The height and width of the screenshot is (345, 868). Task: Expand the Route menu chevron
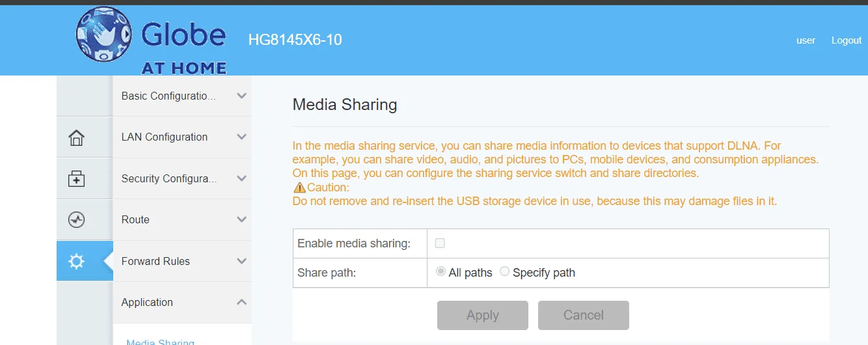[241, 219]
